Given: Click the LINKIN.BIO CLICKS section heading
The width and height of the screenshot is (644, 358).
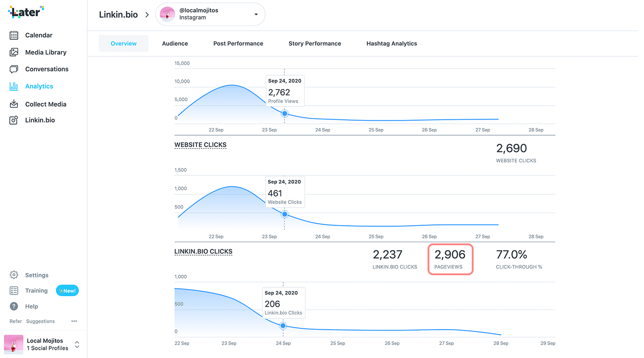Looking at the screenshot, I should pyautogui.click(x=203, y=251).
